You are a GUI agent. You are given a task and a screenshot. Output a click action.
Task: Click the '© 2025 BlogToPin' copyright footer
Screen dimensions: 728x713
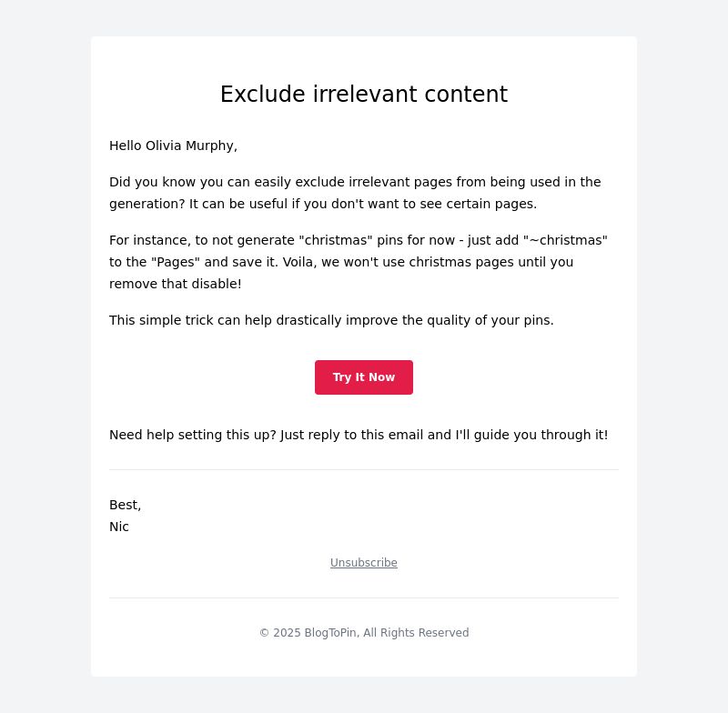coord(308,633)
